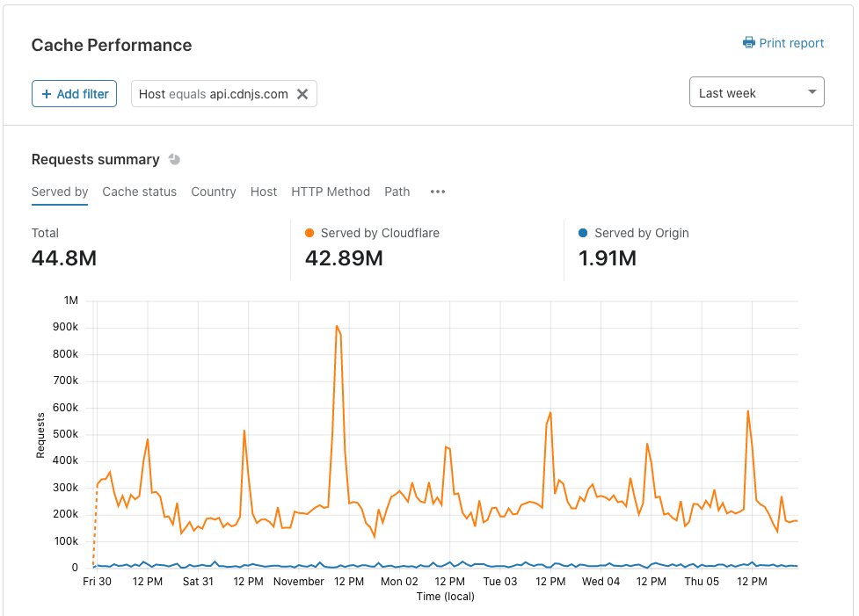Screen dimensions: 859x616
Task: Click the Add filter button
Action: coord(75,94)
